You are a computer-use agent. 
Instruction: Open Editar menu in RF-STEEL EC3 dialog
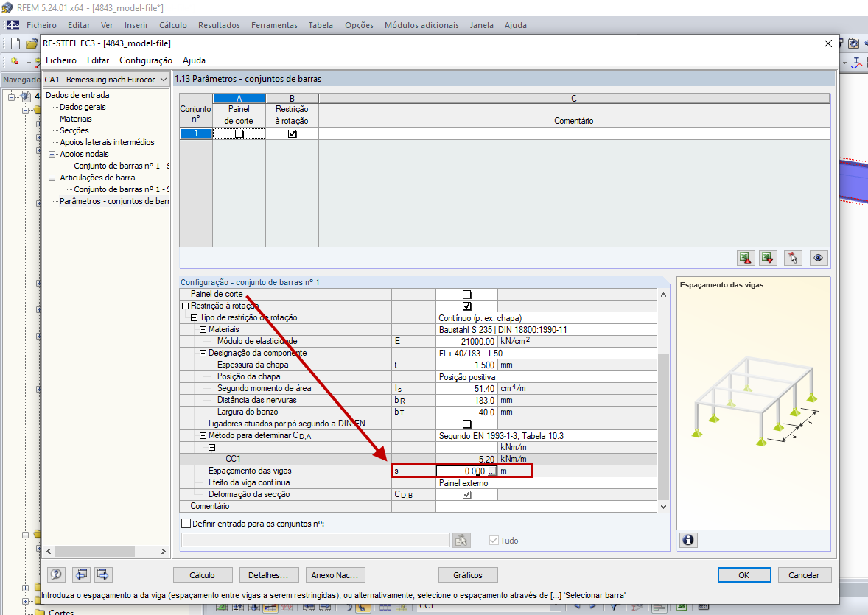[x=98, y=60]
